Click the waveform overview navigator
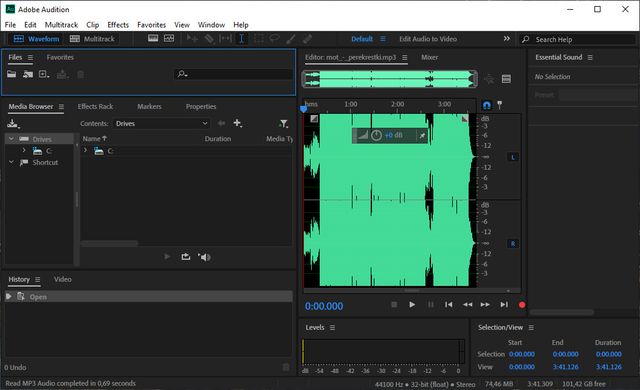Screen dimensions: 640x390 tap(389, 79)
